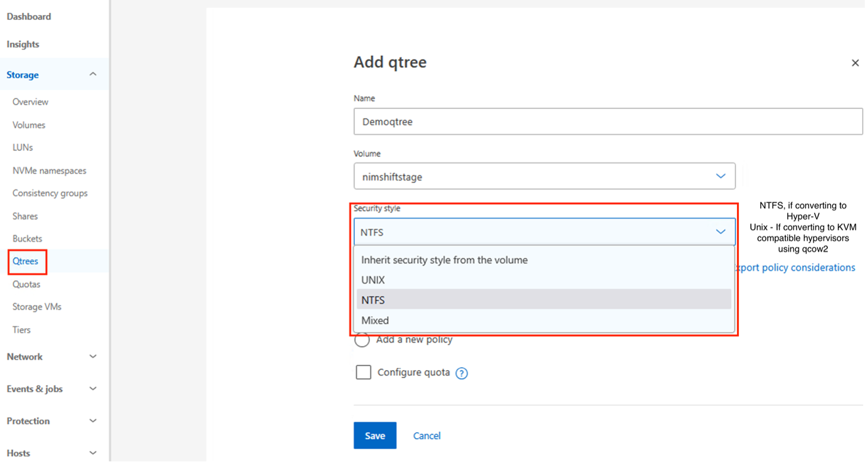Select the Add a new policy radio button
This screenshot has width=868, height=463.
[362, 340]
